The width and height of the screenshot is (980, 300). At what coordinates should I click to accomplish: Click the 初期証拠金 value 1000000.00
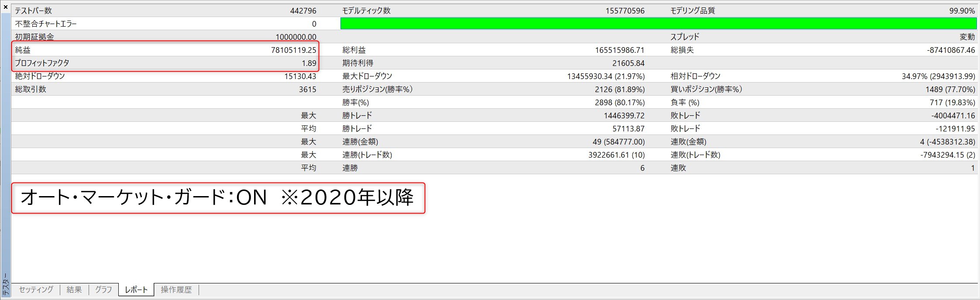click(296, 37)
